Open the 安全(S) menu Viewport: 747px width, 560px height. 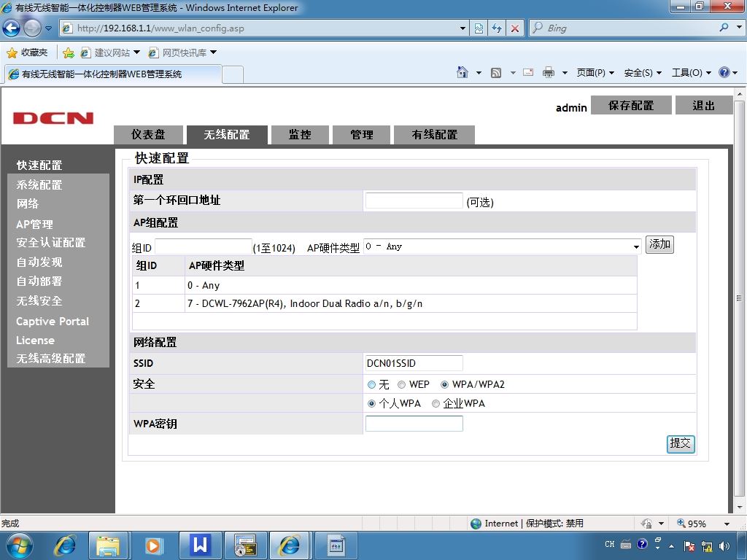(x=643, y=72)
